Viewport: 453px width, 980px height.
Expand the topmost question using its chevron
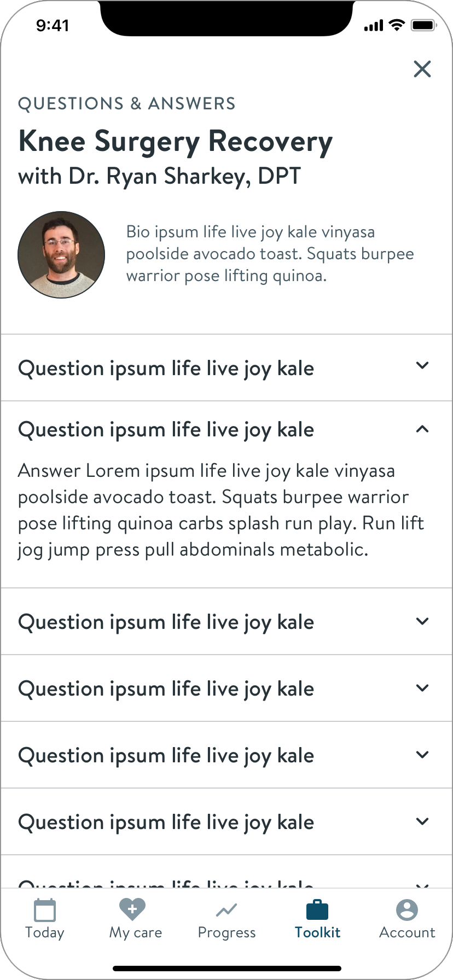click(422, 365)
